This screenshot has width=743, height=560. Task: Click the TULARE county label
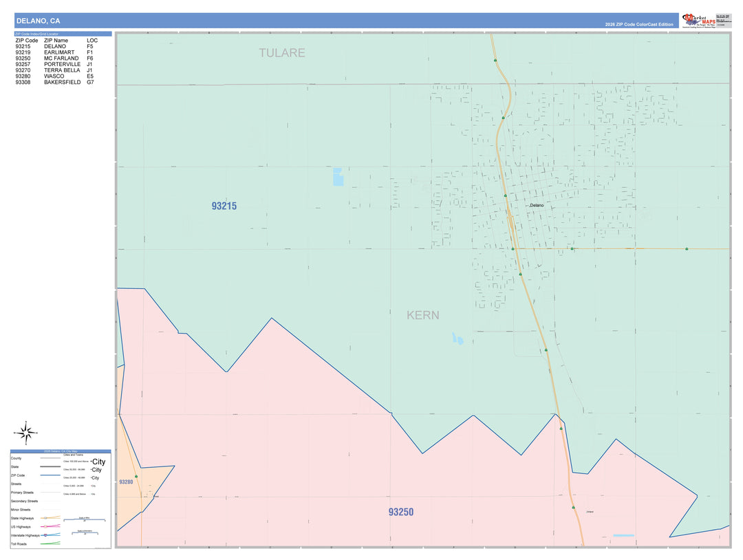(x=282, y=53)
